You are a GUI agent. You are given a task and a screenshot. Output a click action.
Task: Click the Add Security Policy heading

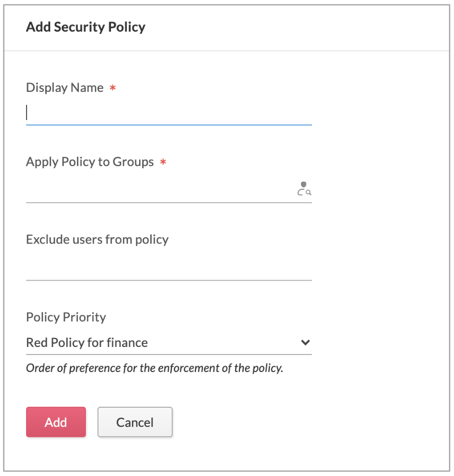point(85,27)
